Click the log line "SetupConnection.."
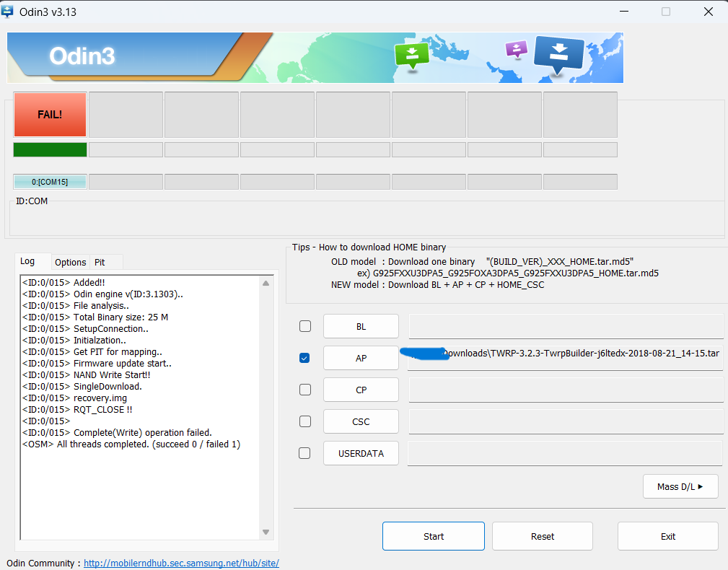 pos(85,329)
